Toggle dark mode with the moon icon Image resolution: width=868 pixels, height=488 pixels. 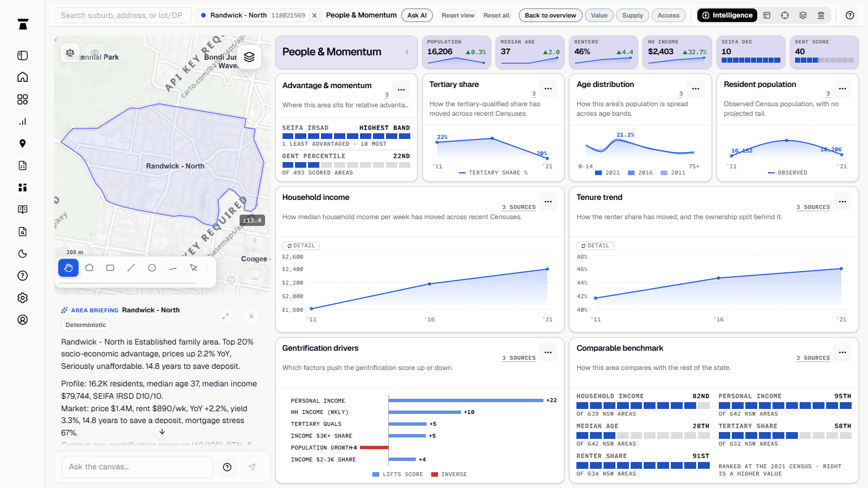(23, 254)
